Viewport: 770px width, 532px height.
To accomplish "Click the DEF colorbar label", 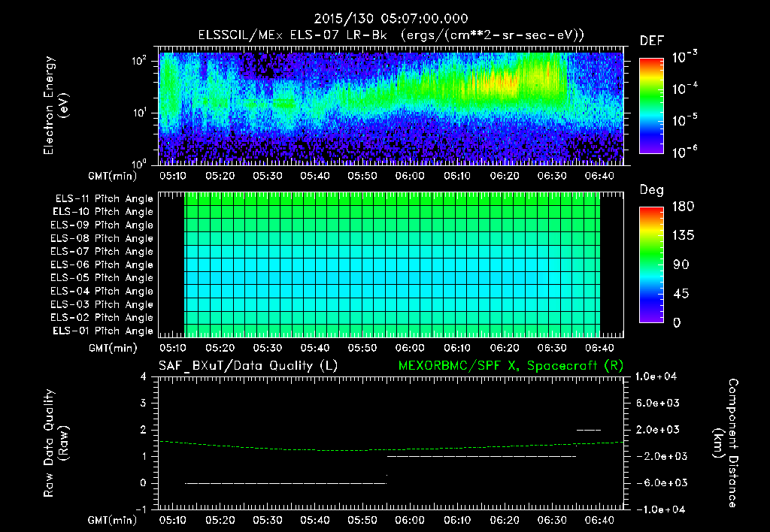I will [652, 41].
